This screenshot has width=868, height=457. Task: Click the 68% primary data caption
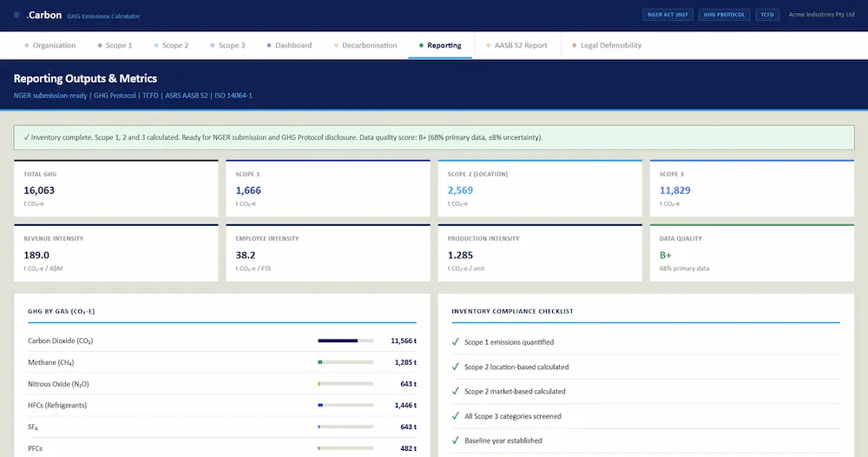684,268
